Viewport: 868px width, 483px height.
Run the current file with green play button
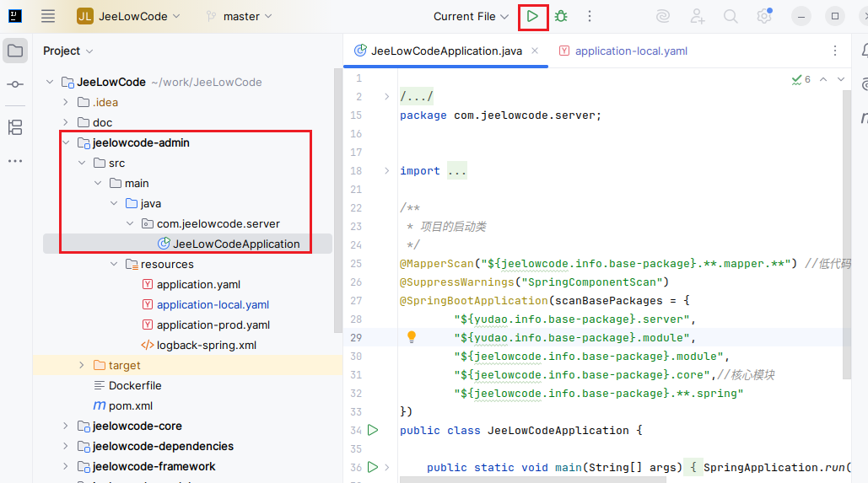[532, 17]
